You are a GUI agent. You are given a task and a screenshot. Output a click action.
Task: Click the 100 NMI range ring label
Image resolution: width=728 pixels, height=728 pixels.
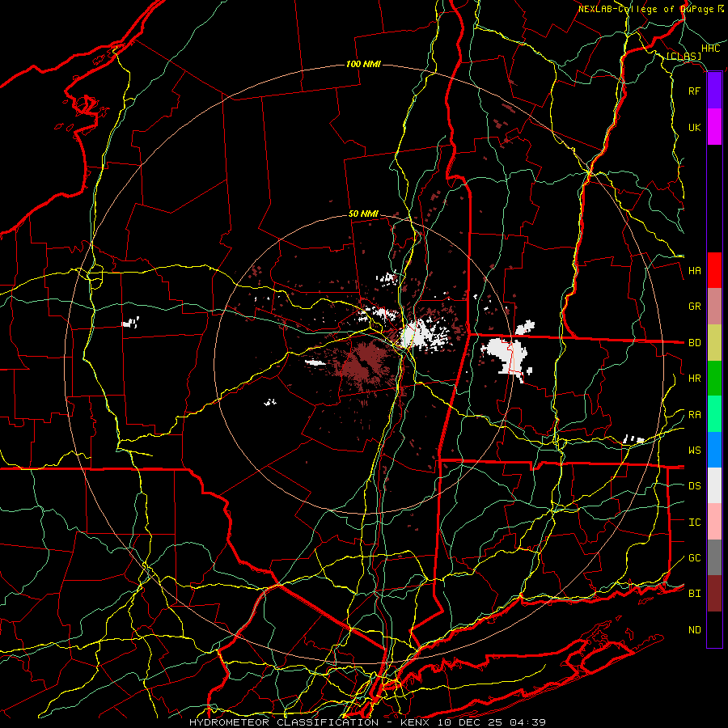(x=363, y=64)
